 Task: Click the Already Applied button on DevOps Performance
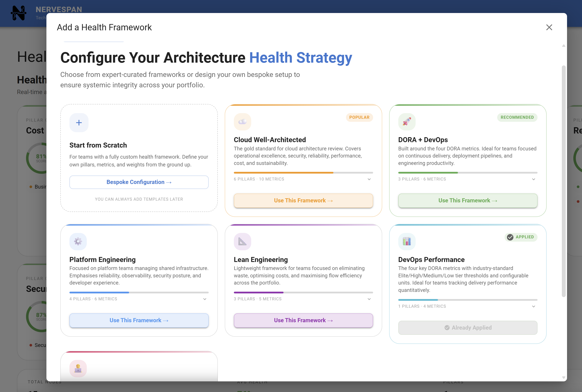468,327
